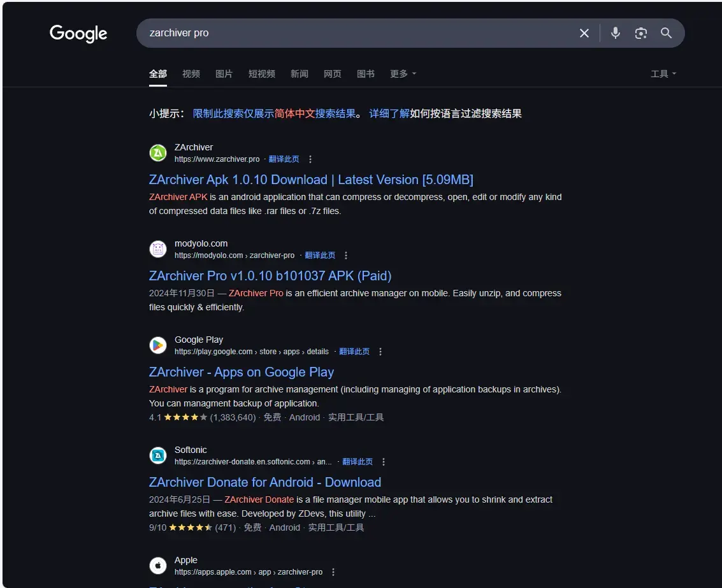Open more options for Apple result
This screenshot has height=588, width=722.
pyautogui.click(x=333, y=572)
